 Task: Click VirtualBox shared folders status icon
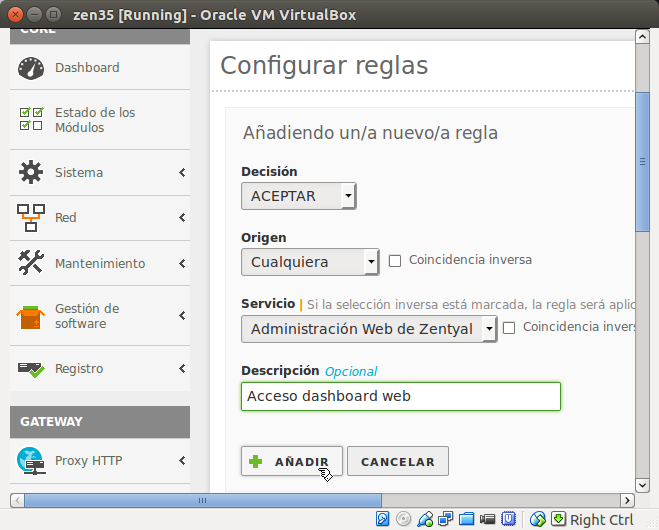pyautogui.click(x=466, y=519)
